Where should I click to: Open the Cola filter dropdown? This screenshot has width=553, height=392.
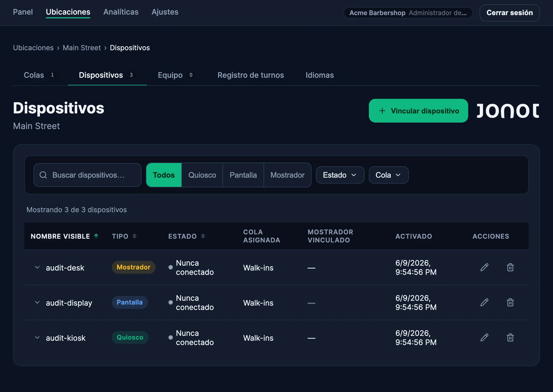pos(389,175)
